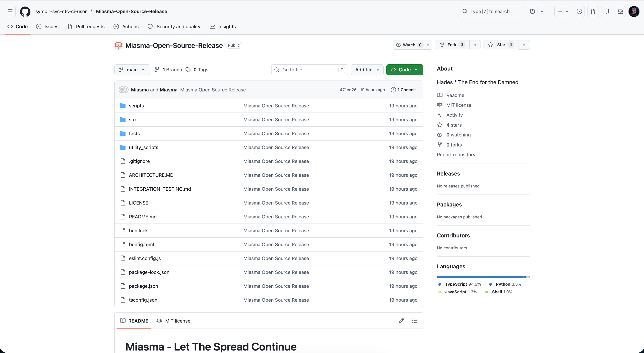Click the utility_scripts folder icon
Viewport: 644px width, 353px height.
(123, 147)
